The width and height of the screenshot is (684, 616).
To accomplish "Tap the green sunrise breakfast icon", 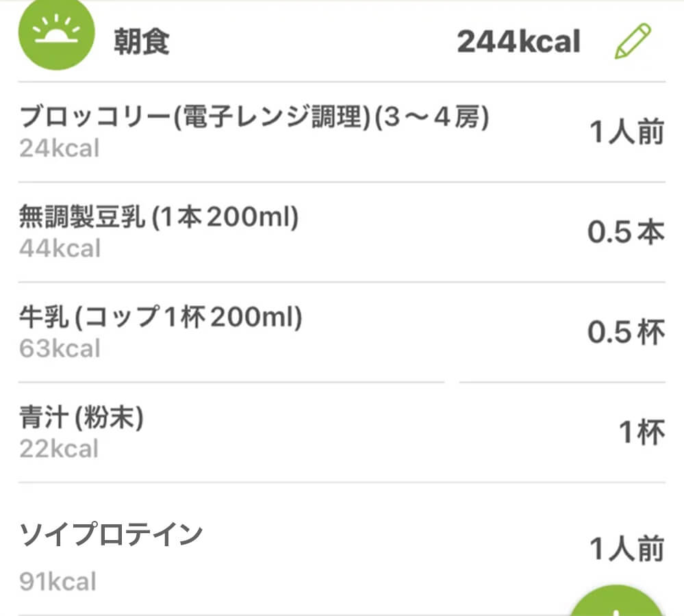I will click(x=57, y=34).
